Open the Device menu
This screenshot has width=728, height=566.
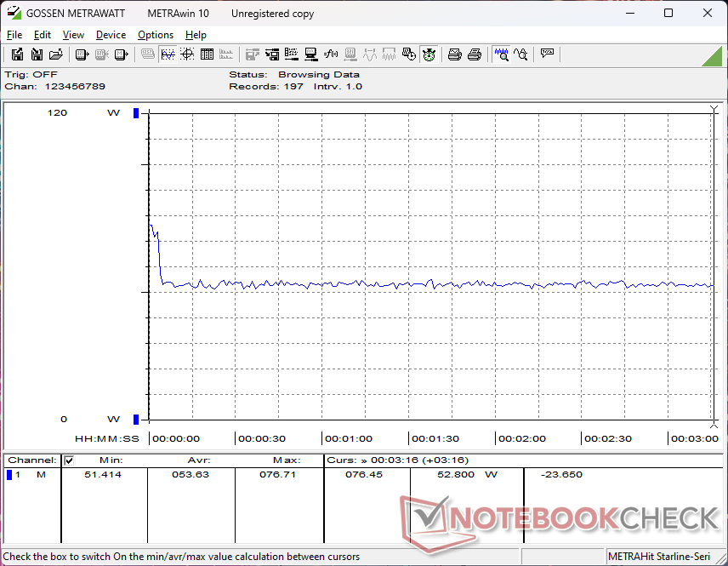point(111,35)
